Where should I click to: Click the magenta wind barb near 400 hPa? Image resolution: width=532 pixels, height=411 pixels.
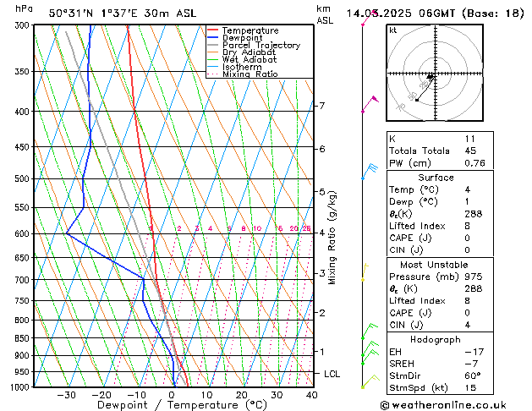coord(370,104)
